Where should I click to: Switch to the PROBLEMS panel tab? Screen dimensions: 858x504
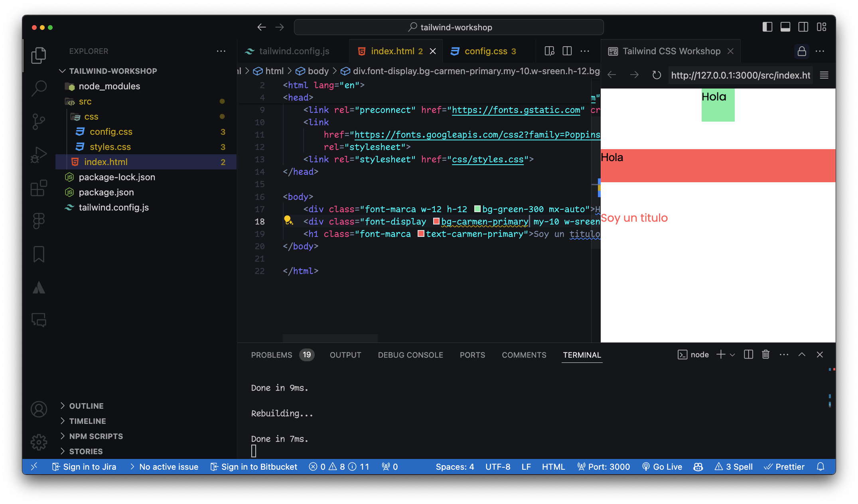point(271,355)
